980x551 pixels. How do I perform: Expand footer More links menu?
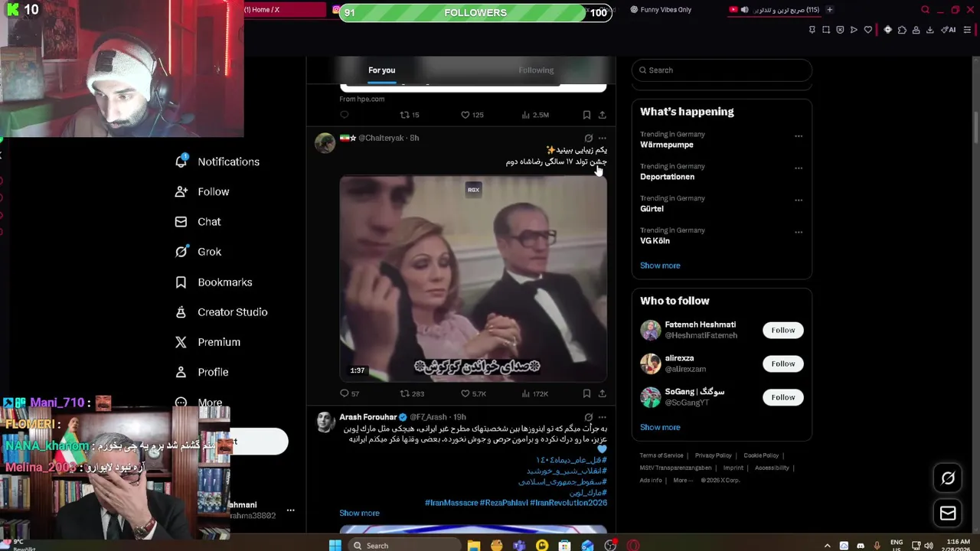(x=683, y=481)
